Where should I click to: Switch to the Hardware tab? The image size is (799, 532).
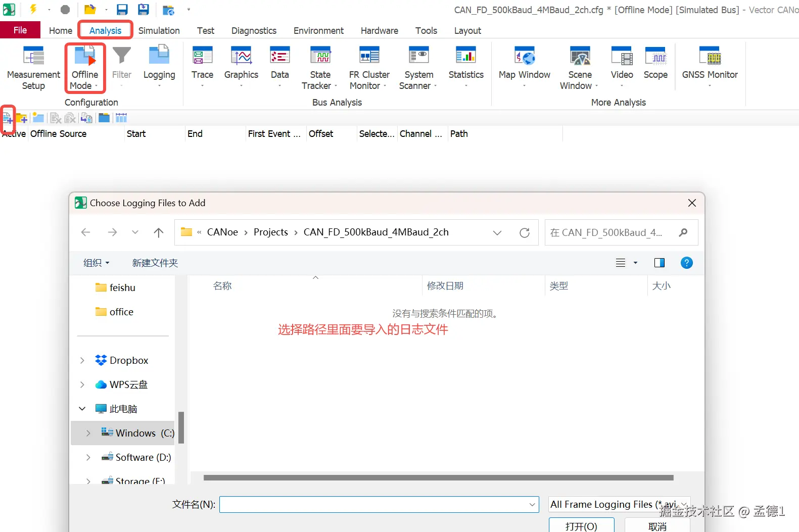coord(380,31)
